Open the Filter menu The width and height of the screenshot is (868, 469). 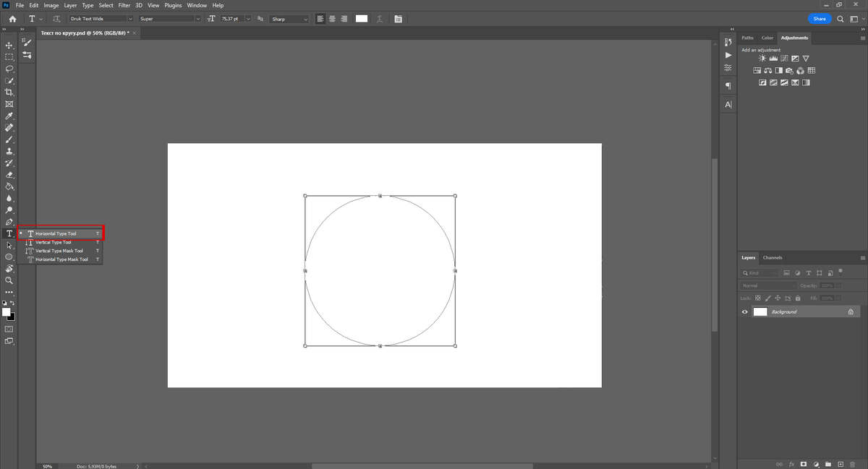pos(124,5)
